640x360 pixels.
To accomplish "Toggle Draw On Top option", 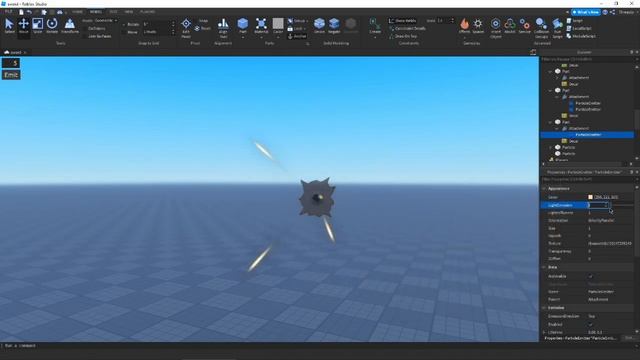I will 402,36.
